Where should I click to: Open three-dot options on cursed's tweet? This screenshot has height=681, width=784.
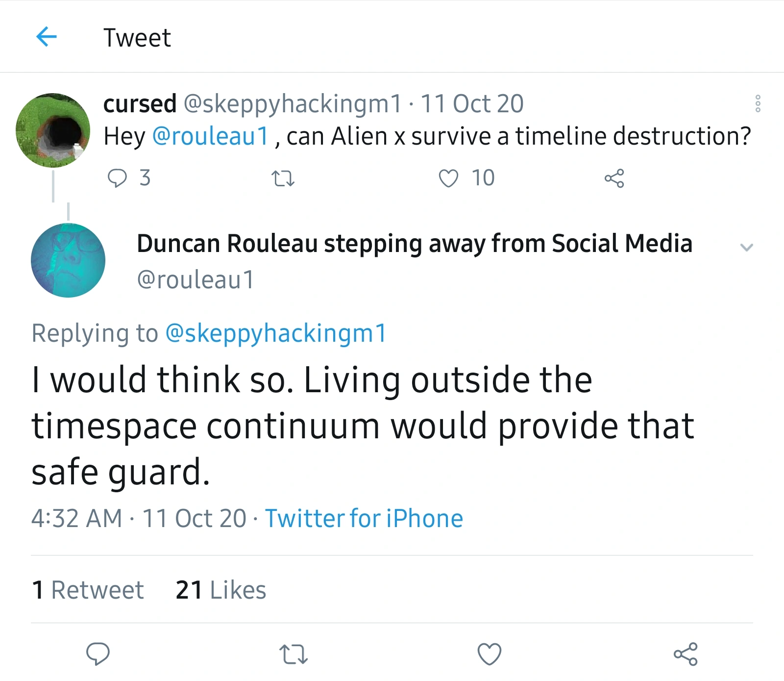click(x=758, y=103)
